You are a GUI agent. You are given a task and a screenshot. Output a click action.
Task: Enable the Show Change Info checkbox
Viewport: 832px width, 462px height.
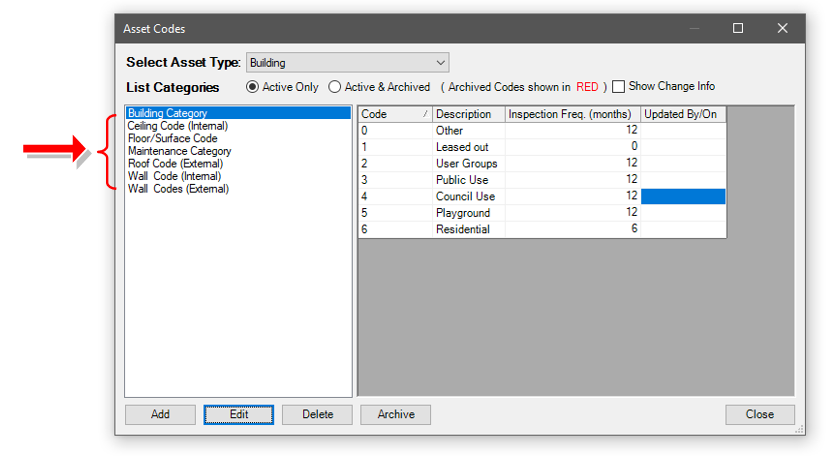tap(619, 87)
